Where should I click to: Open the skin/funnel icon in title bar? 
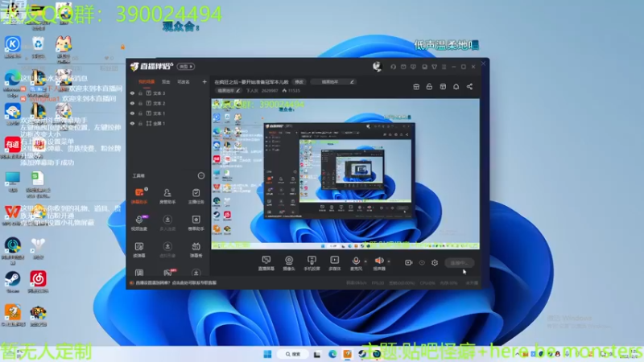click(x=434, y=67)
